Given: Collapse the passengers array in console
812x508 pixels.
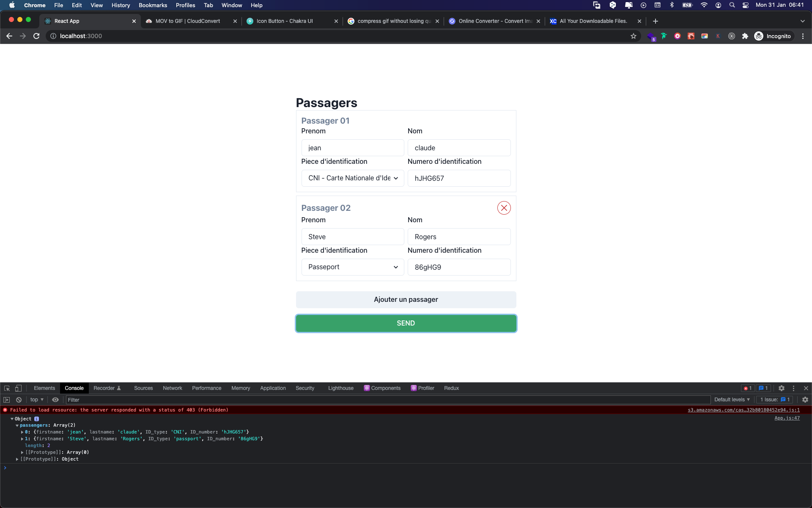Looking at the screenshot, I should point(17,425).
